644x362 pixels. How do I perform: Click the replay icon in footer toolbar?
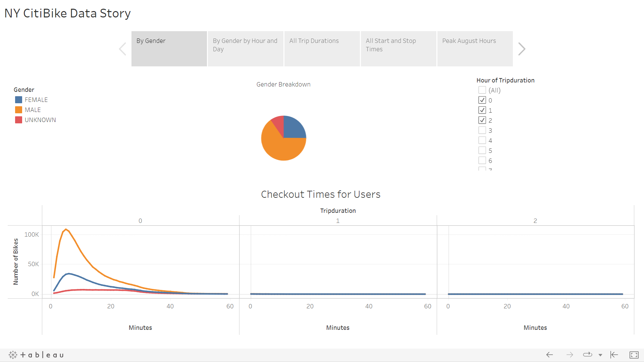(588, 355)
